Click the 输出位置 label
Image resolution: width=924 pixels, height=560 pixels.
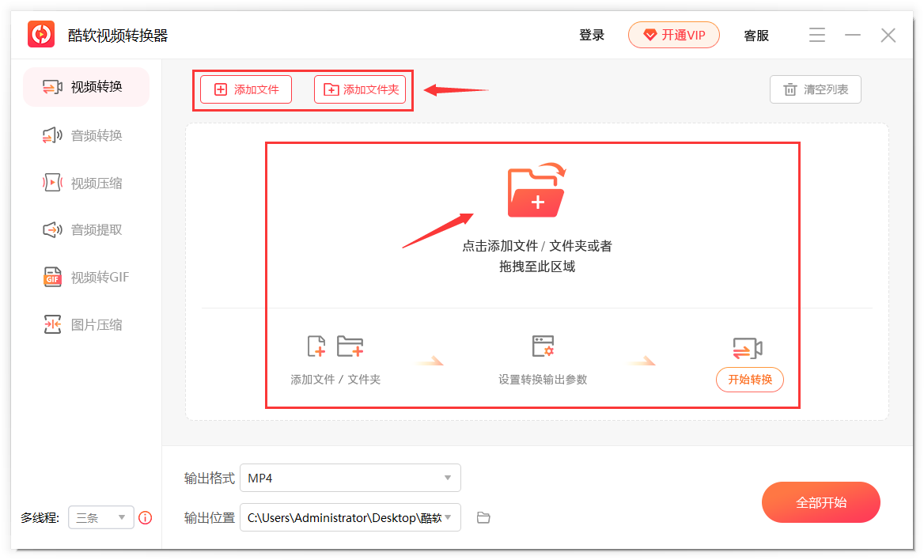pos(209,517)
